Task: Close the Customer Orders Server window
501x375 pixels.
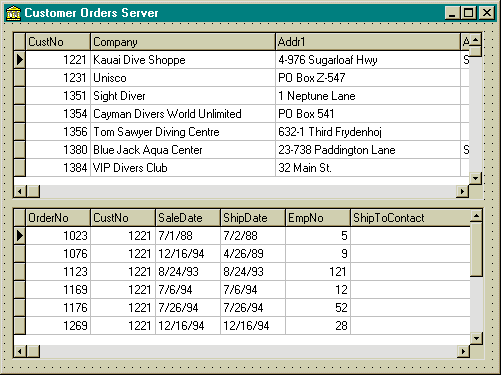Action: [x=487, y=13]
